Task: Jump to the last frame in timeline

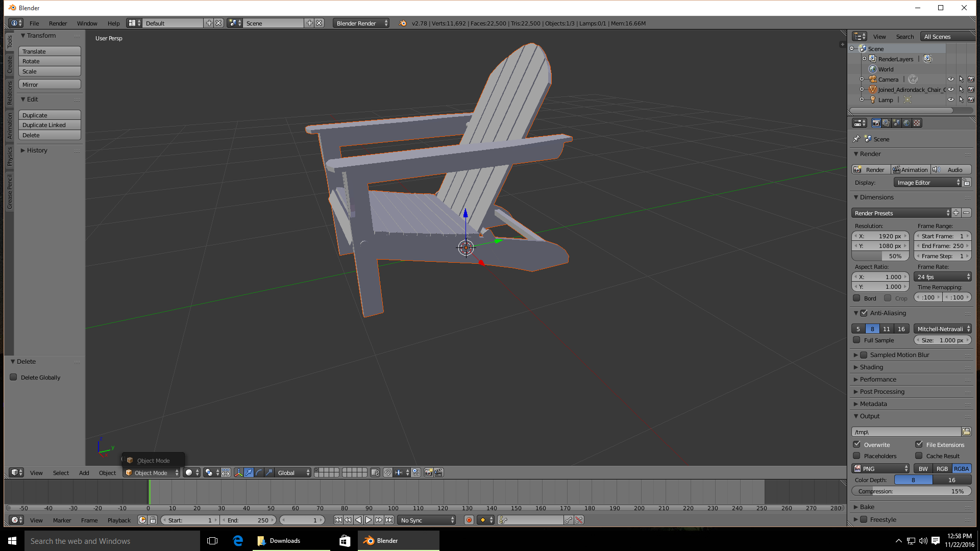Action: pyautogui.click(x=389, y=520)
